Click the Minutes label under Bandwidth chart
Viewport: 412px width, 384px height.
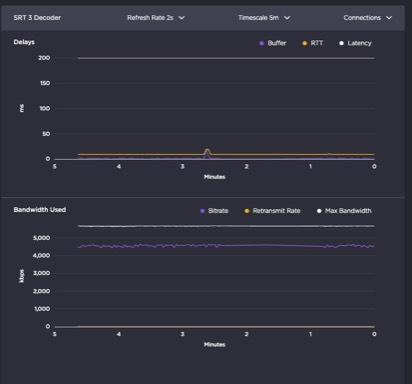(x=214, y=345)
